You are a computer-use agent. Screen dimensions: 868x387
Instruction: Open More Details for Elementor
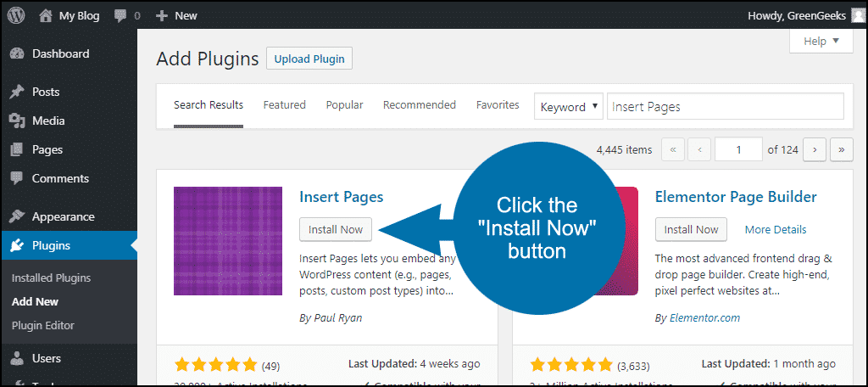[776, 229]
